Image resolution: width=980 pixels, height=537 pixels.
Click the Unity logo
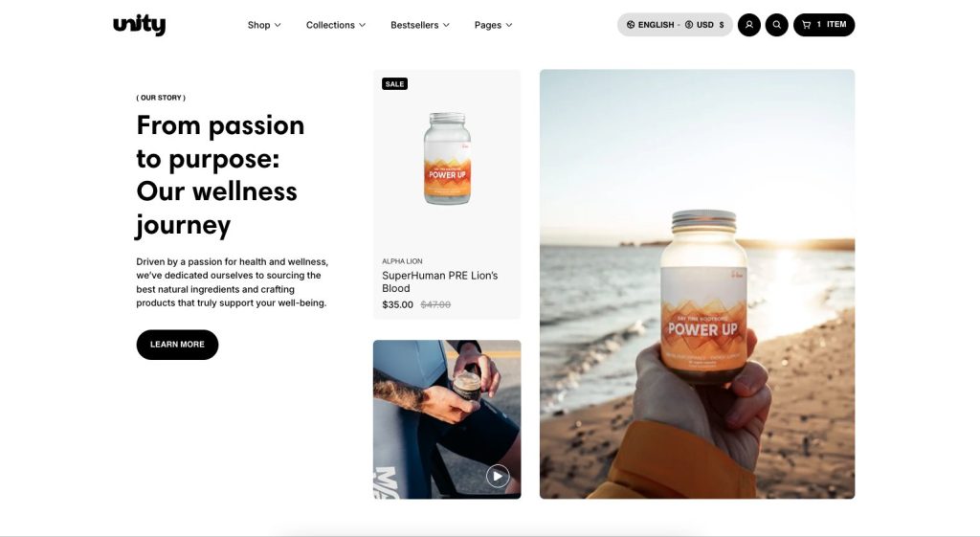tap(140, 25)
